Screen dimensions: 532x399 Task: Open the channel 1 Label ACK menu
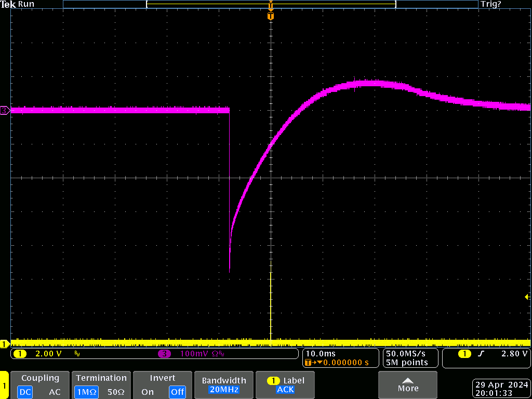[285, 385]
